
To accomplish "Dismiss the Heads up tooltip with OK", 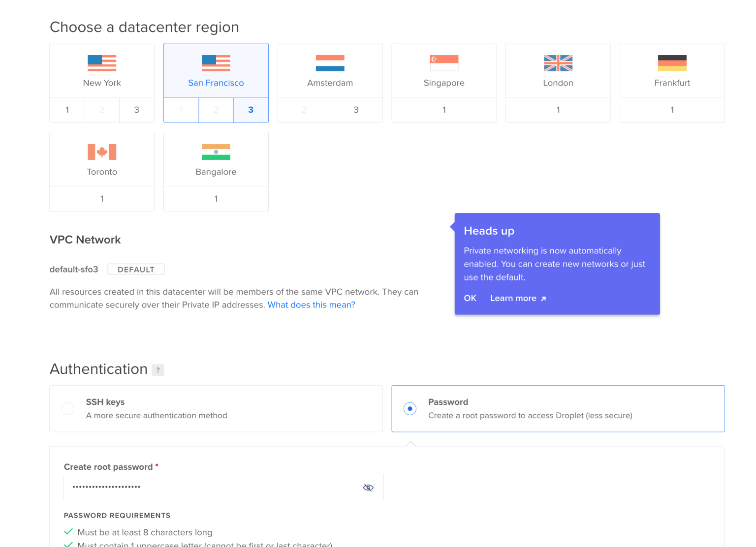I will point(470,298).
